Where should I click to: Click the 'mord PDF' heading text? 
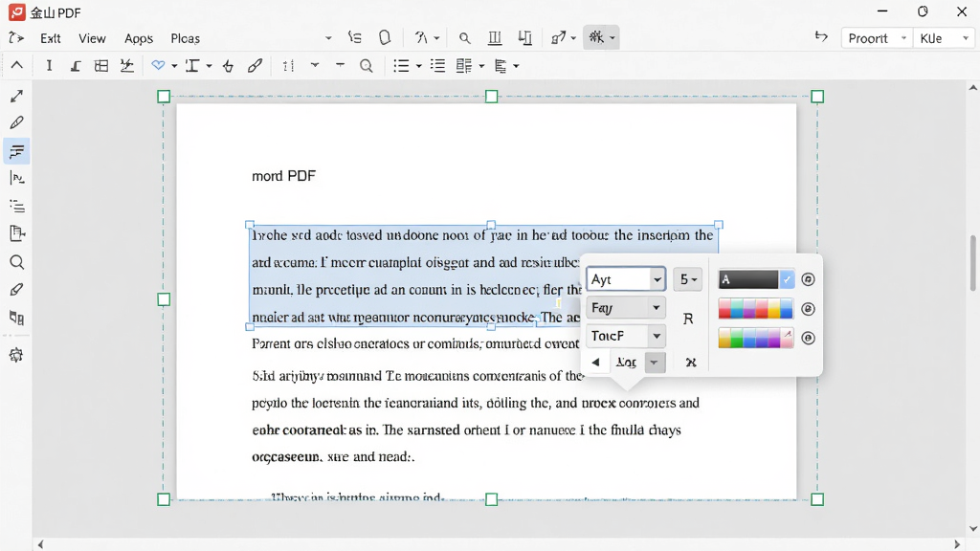[x=283, y=176]
